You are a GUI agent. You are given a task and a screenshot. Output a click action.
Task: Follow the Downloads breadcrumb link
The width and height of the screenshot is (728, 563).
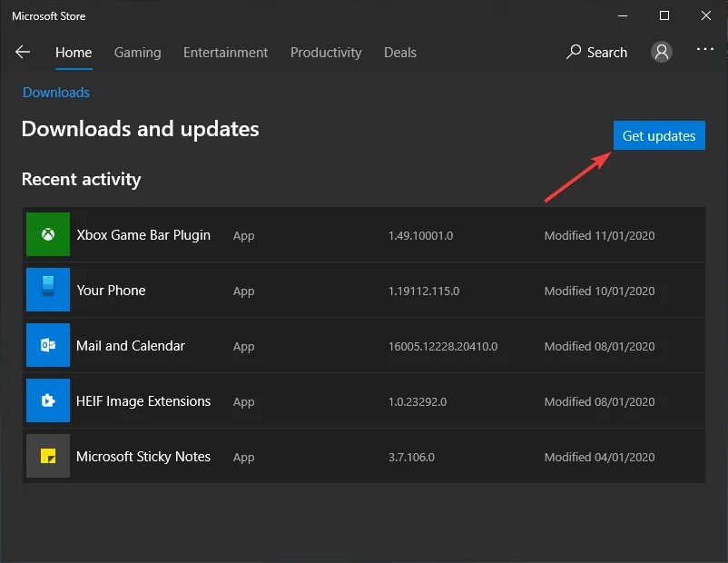(x=56, y=93)
